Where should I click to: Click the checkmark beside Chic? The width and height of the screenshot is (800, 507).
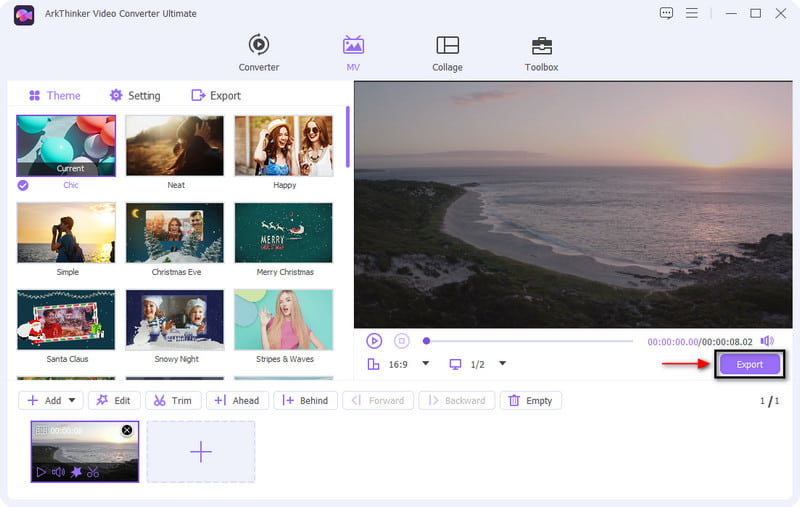point(23,185)
